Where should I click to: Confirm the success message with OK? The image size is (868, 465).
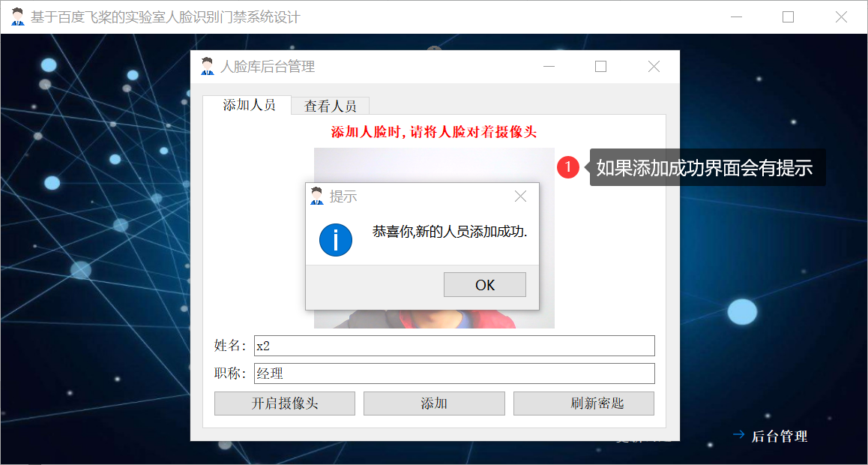tap(485, 284)
